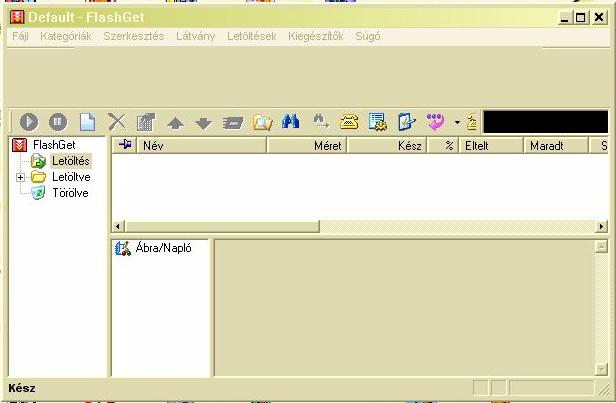Delete selected job with the X icon

point(117,122)
